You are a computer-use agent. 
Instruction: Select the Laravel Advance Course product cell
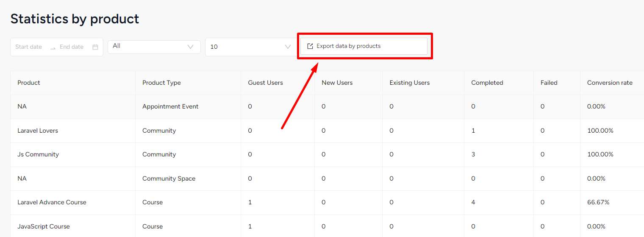[73, 202]
